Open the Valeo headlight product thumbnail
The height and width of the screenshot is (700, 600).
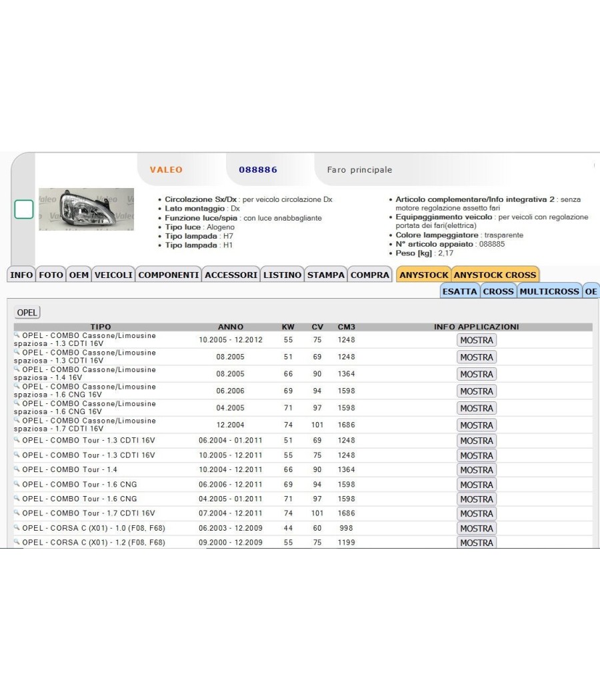[86, 209]
